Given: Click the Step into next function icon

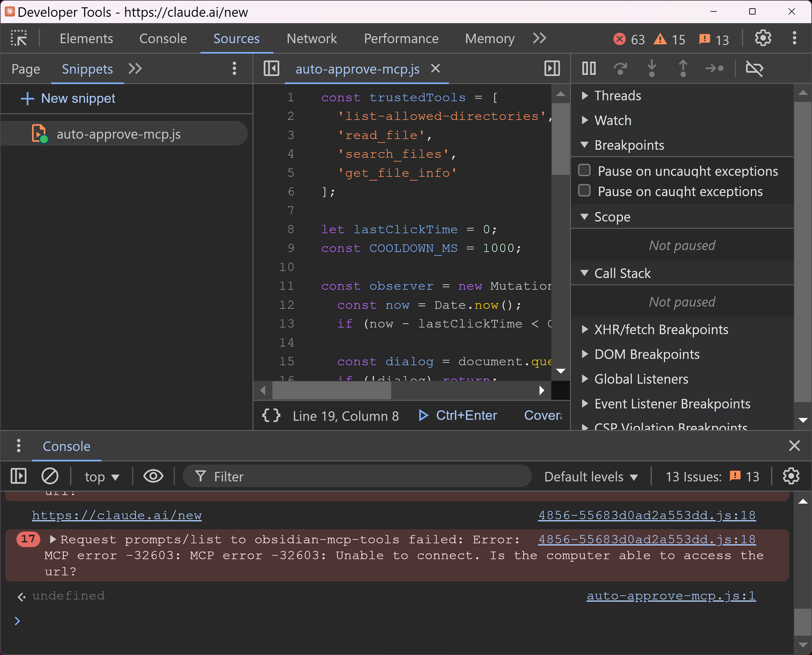Looking at the screenshot, I should [652, 69].
